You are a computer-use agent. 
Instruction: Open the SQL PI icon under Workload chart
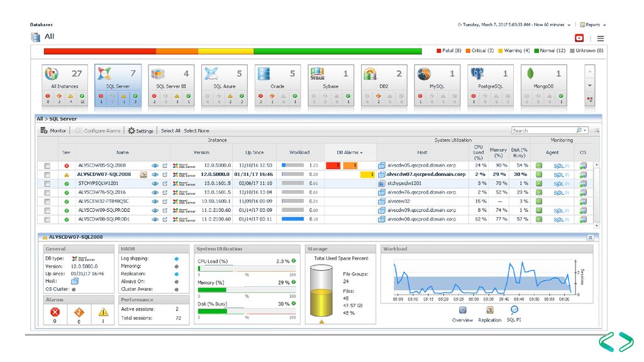coord(514,310)
